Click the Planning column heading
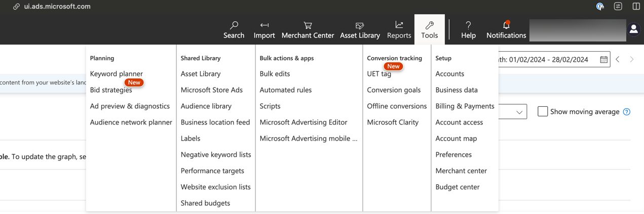This screenshot has width=644, height=214. point(102,58)
